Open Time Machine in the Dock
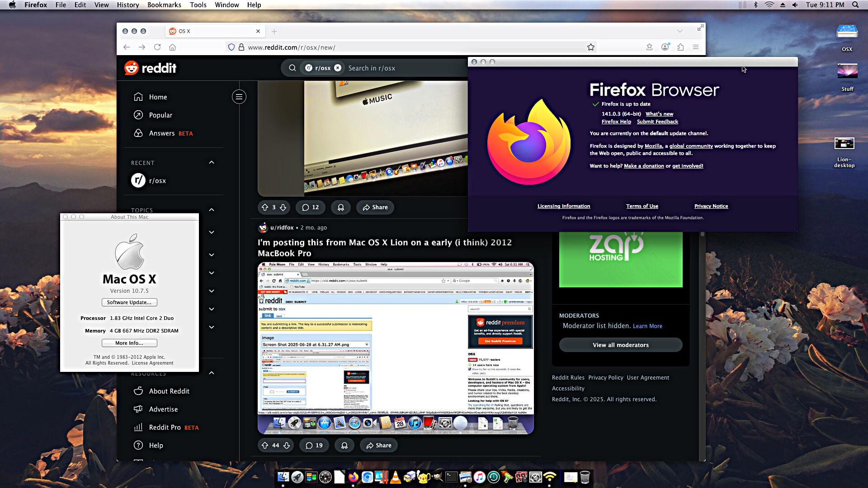The height and width of the screenshot is (488, 868). click(x=493, y=477)
